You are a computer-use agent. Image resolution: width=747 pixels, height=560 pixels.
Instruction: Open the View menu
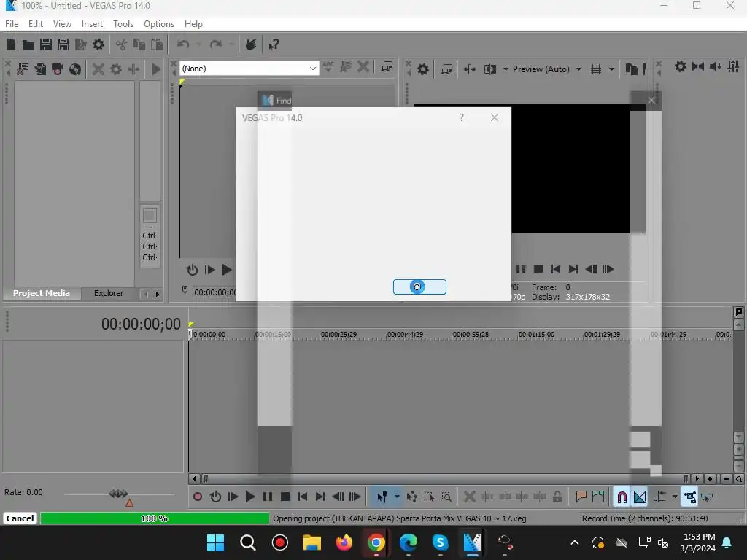(x=62, y=24)
